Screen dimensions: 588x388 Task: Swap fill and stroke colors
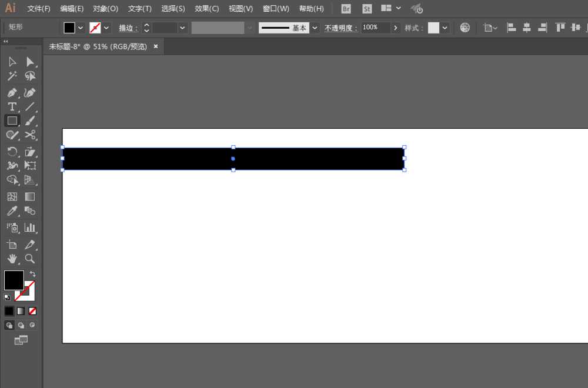pos(32,274)
